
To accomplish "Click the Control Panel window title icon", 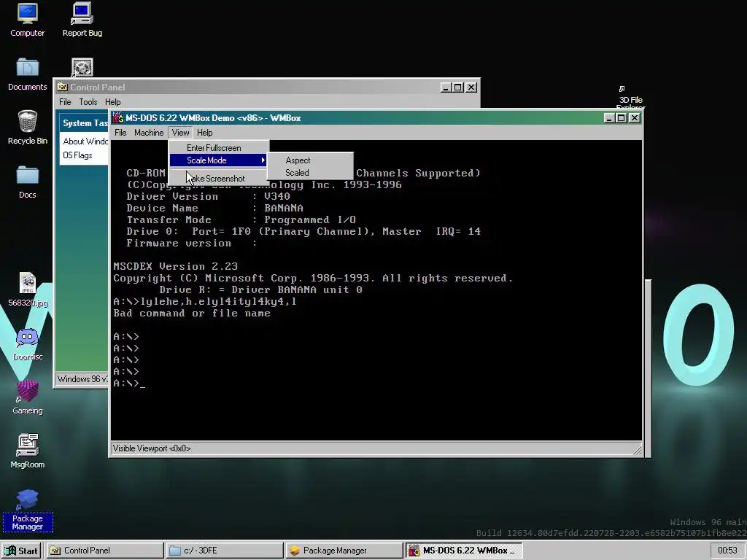I will tap(63, 87).
